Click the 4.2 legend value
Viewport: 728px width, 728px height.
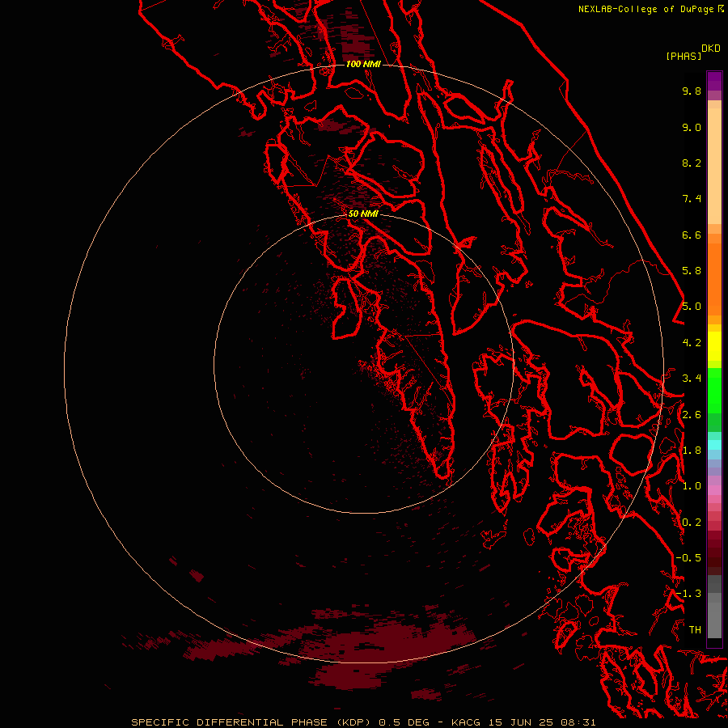coord(692,343)
